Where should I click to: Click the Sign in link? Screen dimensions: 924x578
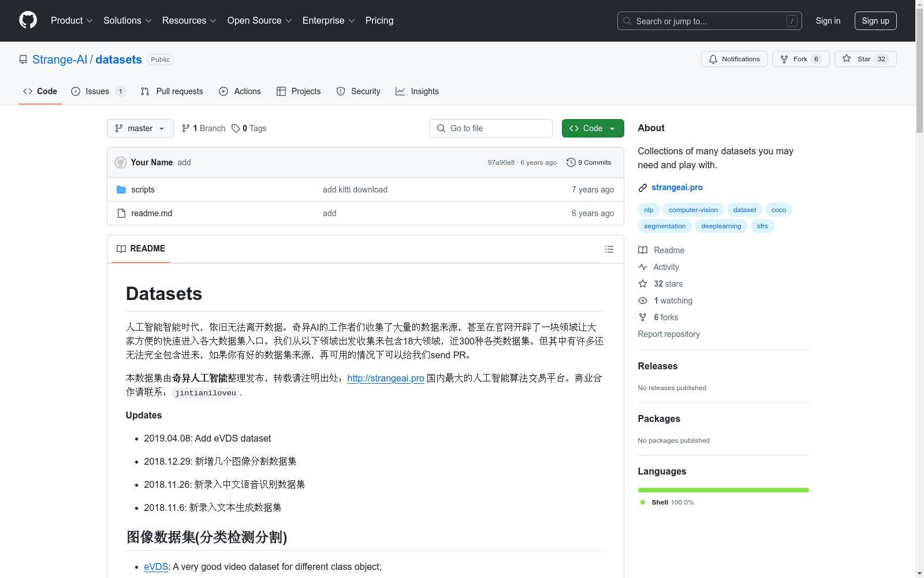click(x=828, y=21)
